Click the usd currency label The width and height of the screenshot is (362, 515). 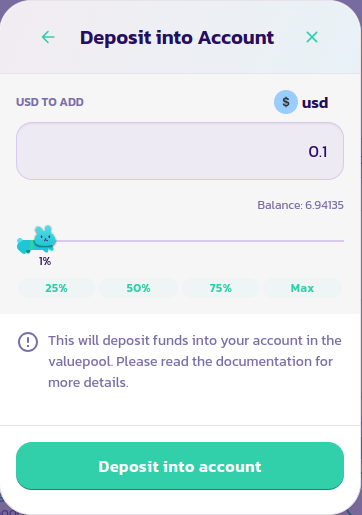[x=315, y=103]
